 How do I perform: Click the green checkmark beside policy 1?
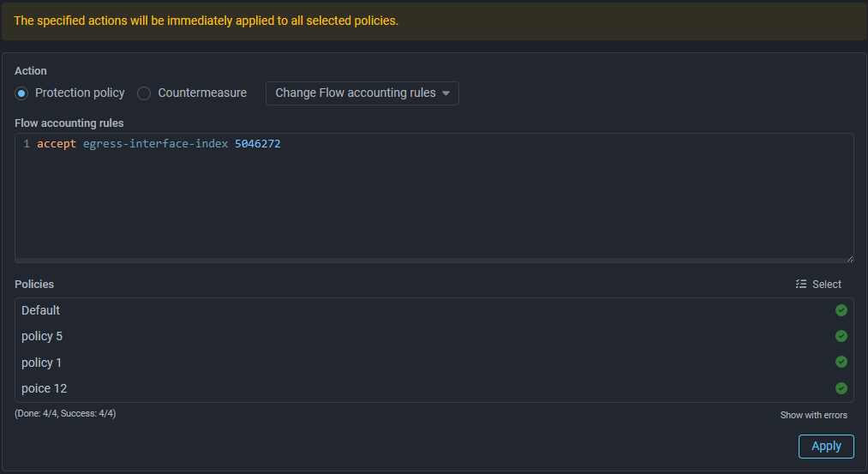point(841,362)
